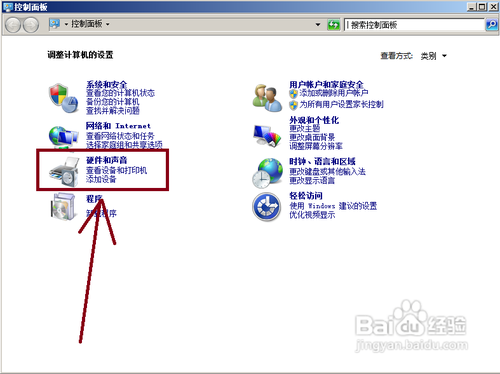Open 查找并解决问题 link
The width and height of the screenshot is (500, 374).
click(x=113, y=111)
